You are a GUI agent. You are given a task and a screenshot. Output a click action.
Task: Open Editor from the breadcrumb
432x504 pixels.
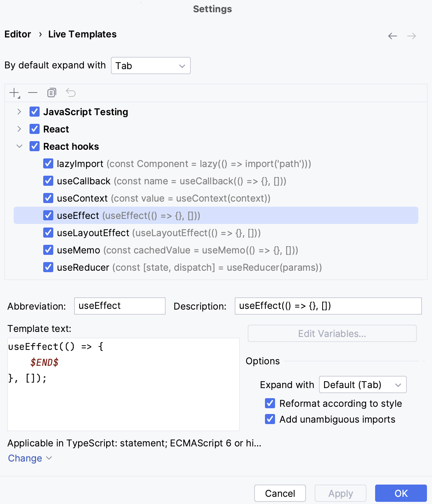coord(18,34)
